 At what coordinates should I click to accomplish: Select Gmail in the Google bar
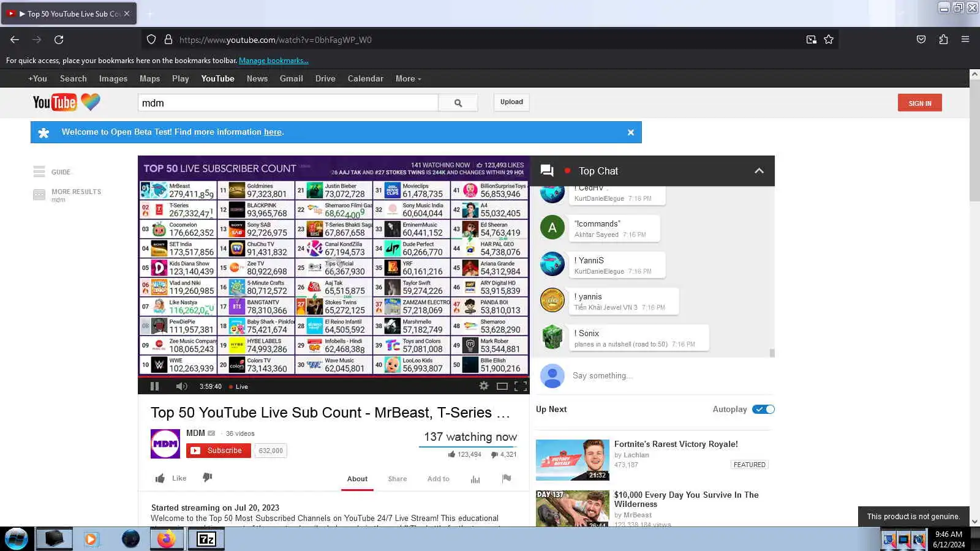292,78
